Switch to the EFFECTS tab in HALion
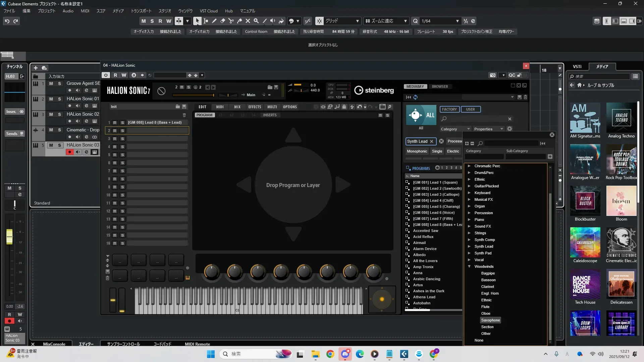The width and height of the screenshot is (644, 362). point(255,107)
